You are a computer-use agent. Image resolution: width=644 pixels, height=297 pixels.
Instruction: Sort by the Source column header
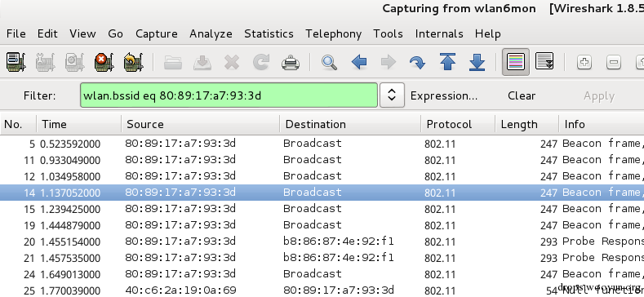201,124
